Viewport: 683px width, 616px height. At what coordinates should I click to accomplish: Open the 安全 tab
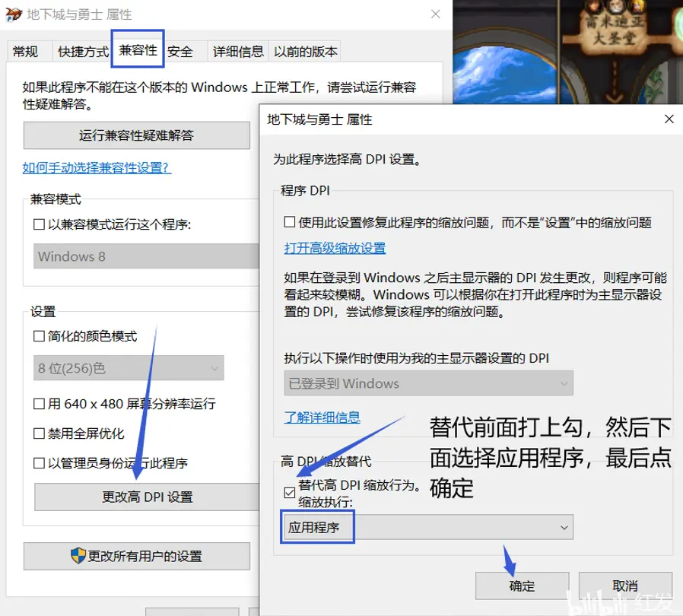pos(180,52)
